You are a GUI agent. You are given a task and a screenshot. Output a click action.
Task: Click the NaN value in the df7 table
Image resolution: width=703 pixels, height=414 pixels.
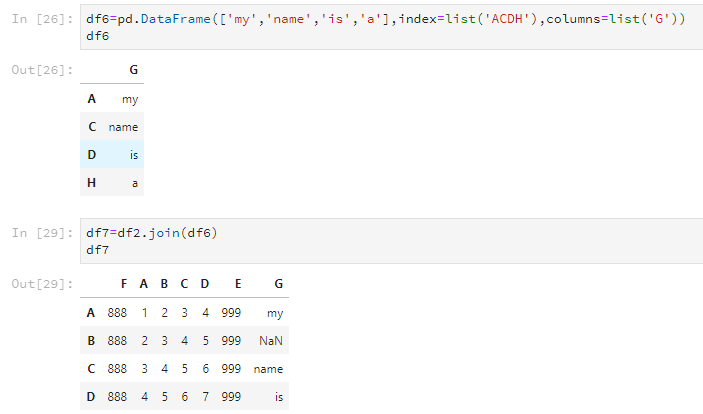[271, 341]
